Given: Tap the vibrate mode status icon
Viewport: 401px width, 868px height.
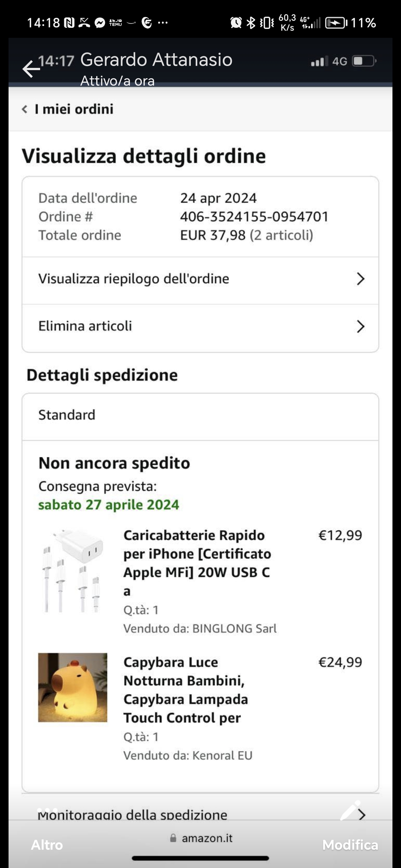Looking at the screenshot, I should 267,23.
